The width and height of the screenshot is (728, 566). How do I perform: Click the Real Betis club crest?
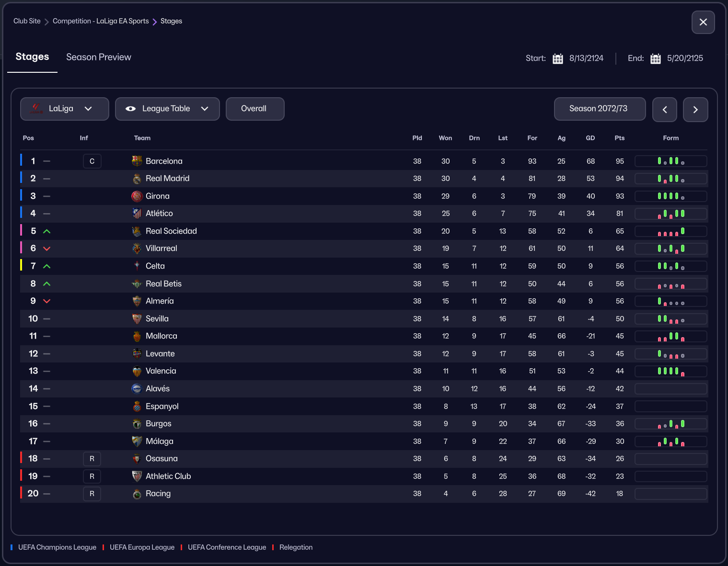point(137,283)
